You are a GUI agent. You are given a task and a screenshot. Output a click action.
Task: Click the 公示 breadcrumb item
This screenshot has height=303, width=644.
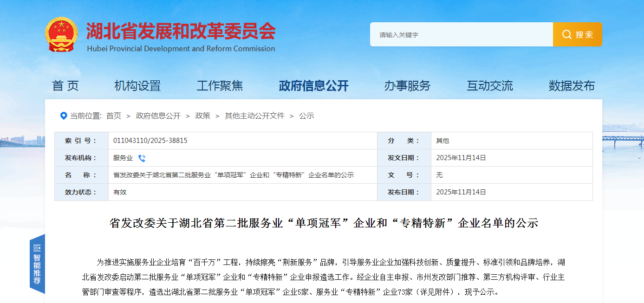[306, 116]
